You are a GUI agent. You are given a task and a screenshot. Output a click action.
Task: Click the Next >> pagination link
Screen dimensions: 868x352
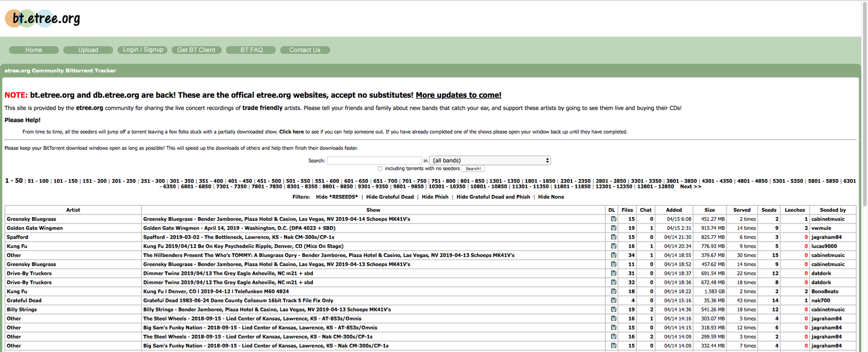pyautogui.click(x=690, y=186)
